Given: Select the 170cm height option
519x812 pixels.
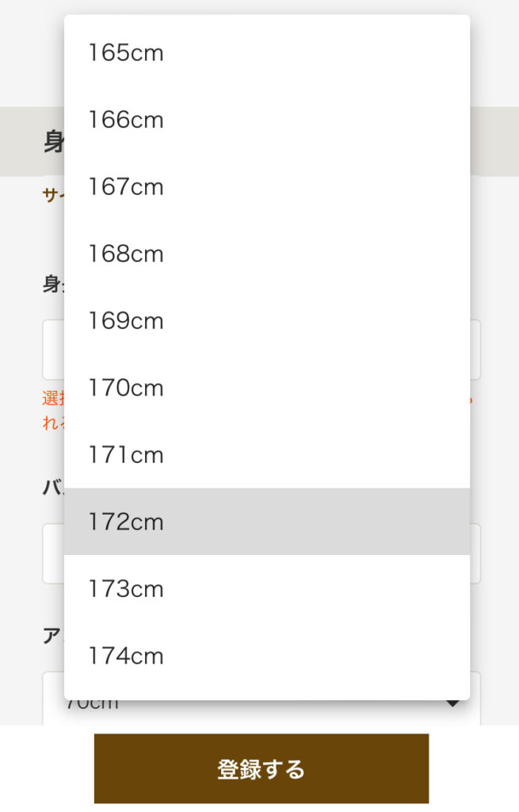Looking at the screenshot, I should pyautogui.click(x=126, y=389).
